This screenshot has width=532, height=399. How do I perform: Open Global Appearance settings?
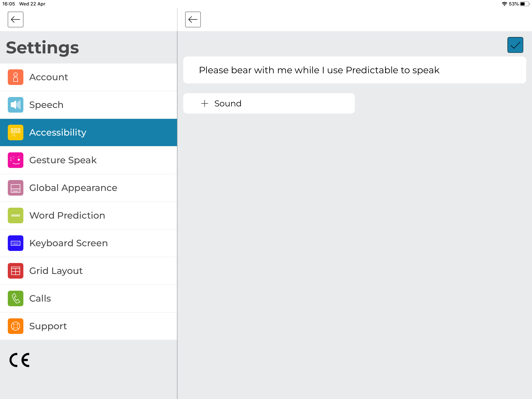click(89, 188)
